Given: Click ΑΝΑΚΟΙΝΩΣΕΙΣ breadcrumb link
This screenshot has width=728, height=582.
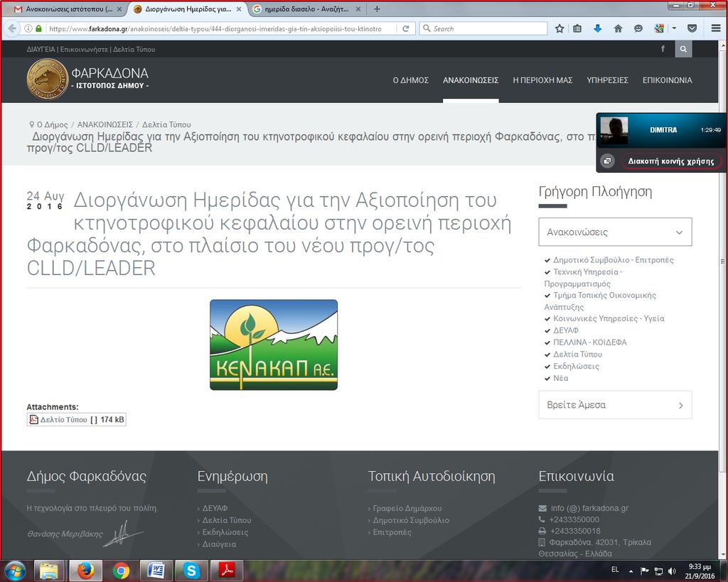Looking at the screenshot, I should click(105, 124).
